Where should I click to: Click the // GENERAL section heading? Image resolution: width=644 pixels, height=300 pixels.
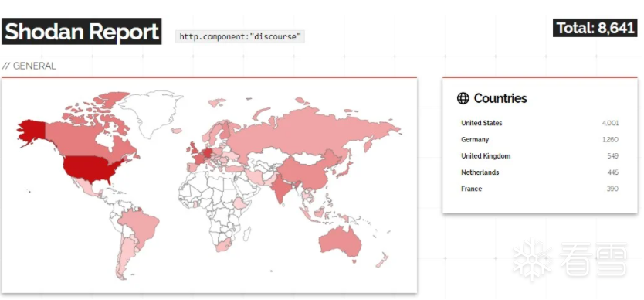pos(29,66)
